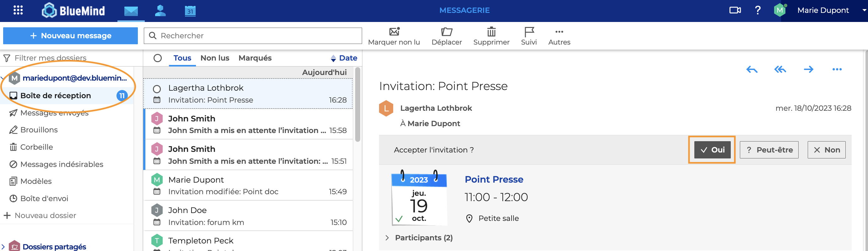868x251 pixels.
Task: Toggle the select all messages circle
Action: click(157, 58)
